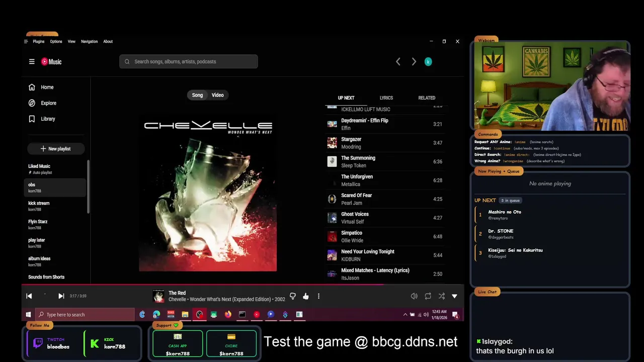Skip to the previous track
The image size is (644, 362).
29,296
